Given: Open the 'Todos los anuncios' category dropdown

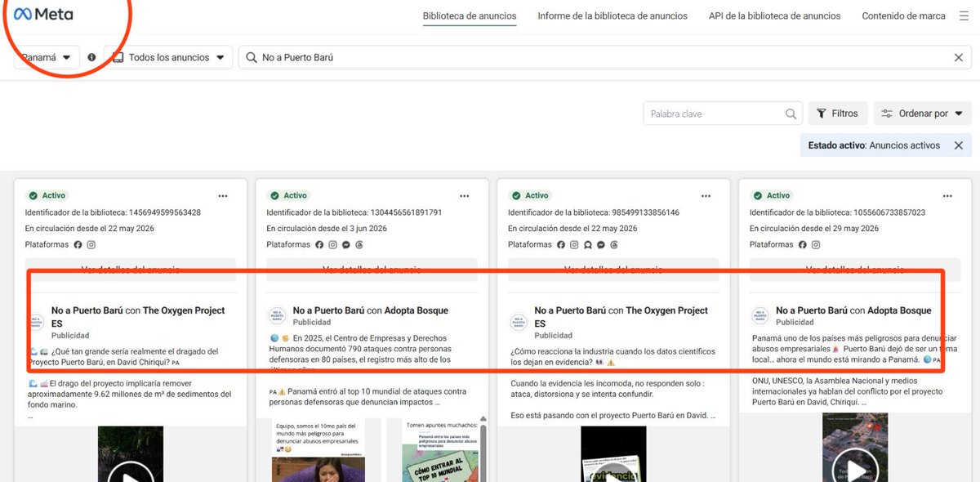Looking at the screenshot, I should [x=169, y=57].
